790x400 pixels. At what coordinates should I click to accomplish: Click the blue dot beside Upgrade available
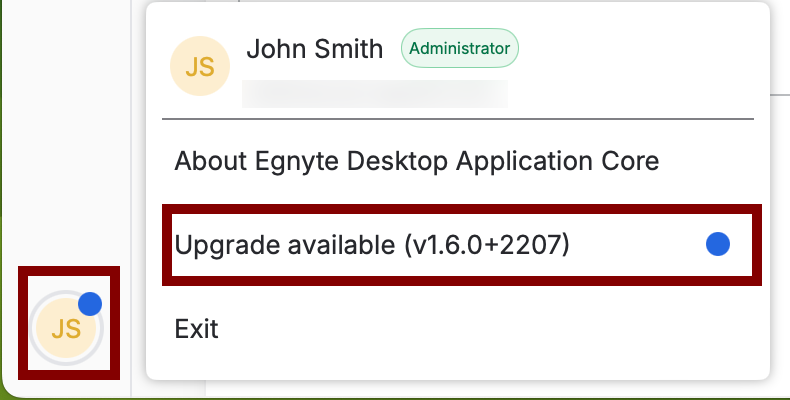coord(718,244)
